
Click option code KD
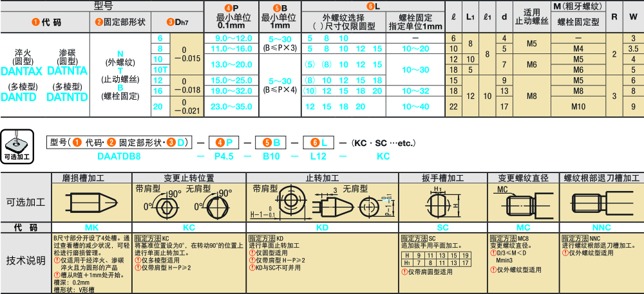coord(322,227)
